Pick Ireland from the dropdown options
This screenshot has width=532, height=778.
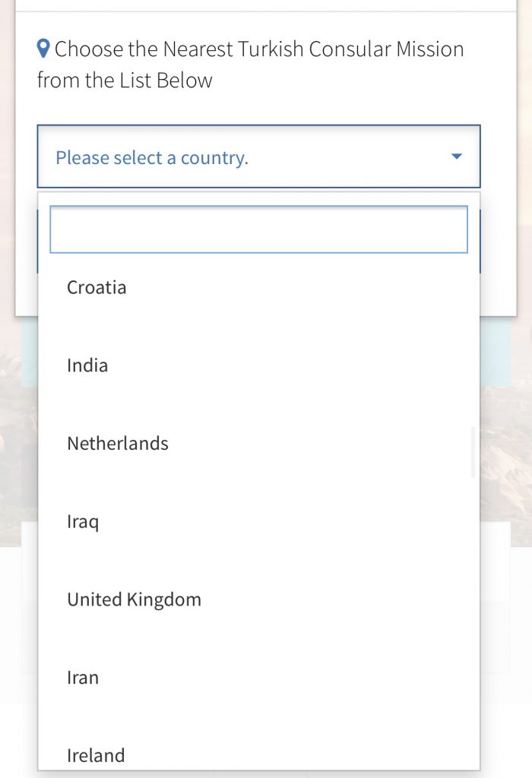[x=96, y=755]
